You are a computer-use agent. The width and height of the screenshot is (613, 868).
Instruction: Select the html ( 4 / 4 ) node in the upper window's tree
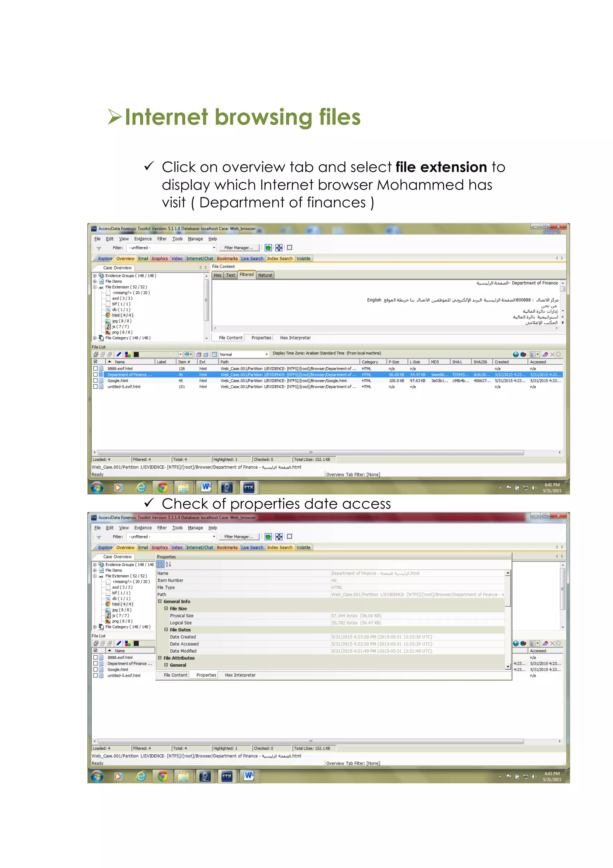122,315
